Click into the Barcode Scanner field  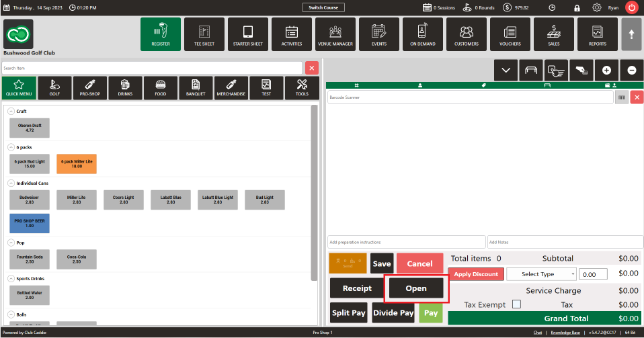469,97
